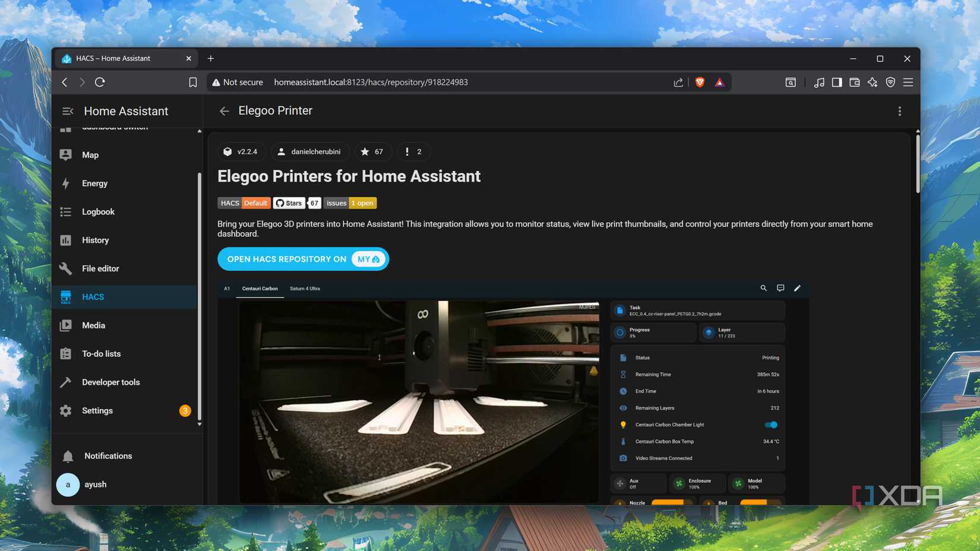Click the sidebar scrollbar down arrow
The height and width of the screenshot is (551, 980).
200,425
